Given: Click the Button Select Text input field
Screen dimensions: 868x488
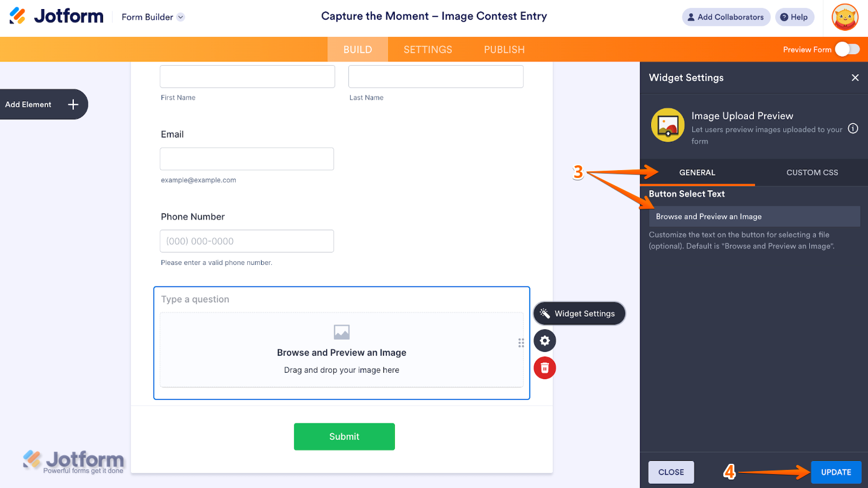Looking at the screenshot, I should pos(754,217).
